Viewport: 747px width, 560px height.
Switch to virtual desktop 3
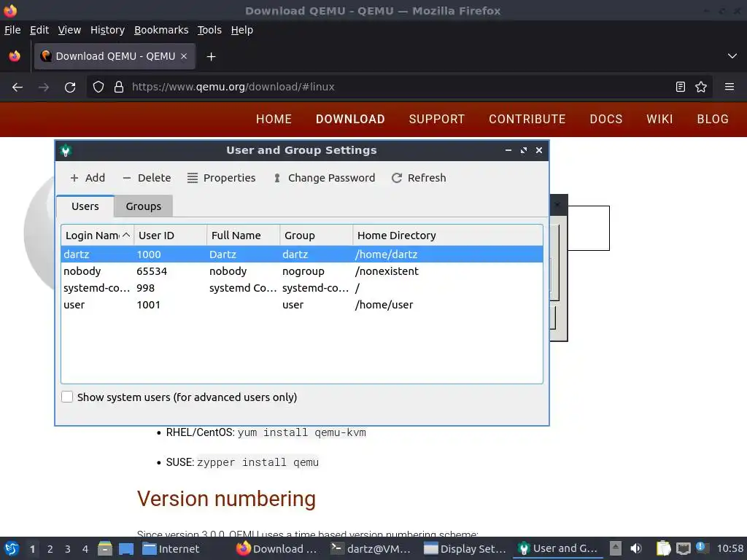click(x=68, y=549)
